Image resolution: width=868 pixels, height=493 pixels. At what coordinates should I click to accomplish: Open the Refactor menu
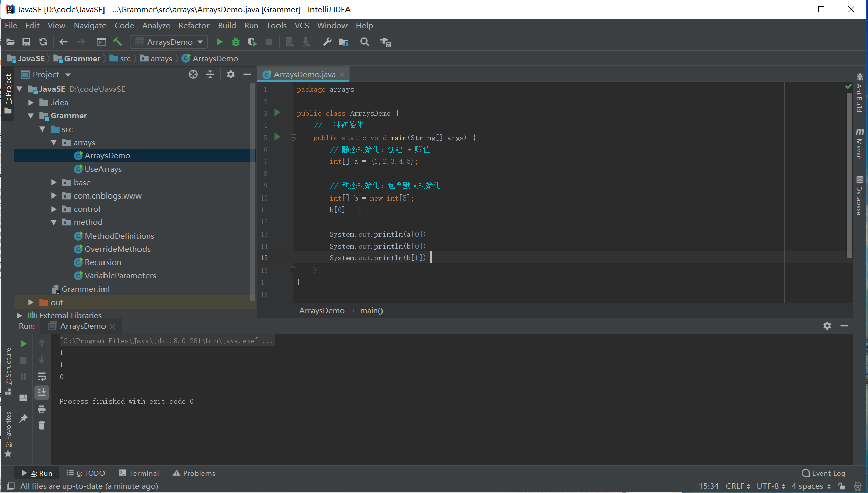[193, 25]
